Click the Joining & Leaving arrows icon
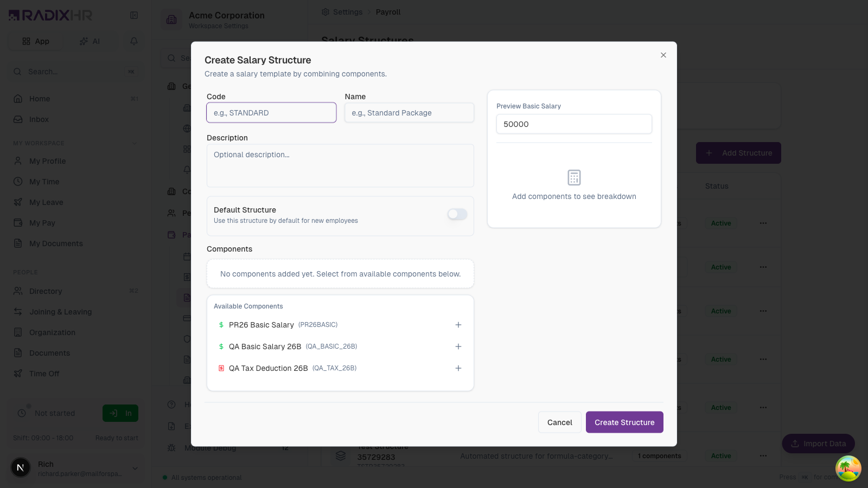The image size is (868, 488). (18, 312)
